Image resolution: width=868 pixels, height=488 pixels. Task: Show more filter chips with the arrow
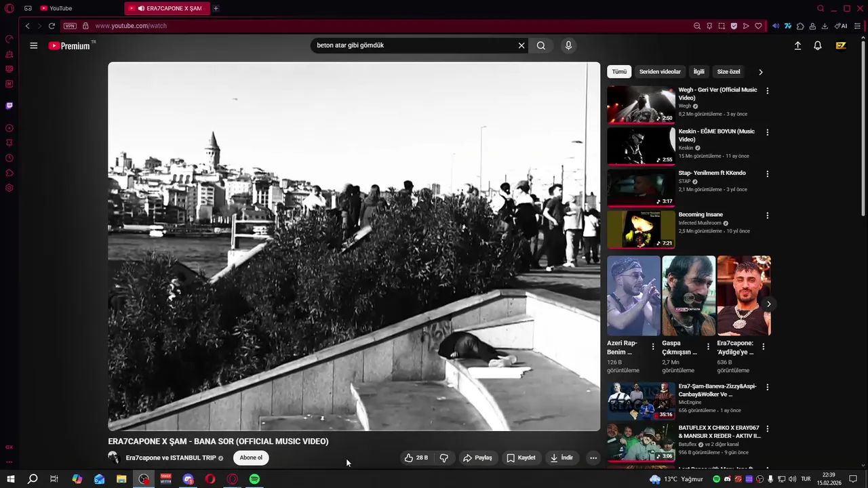point(760,72)
